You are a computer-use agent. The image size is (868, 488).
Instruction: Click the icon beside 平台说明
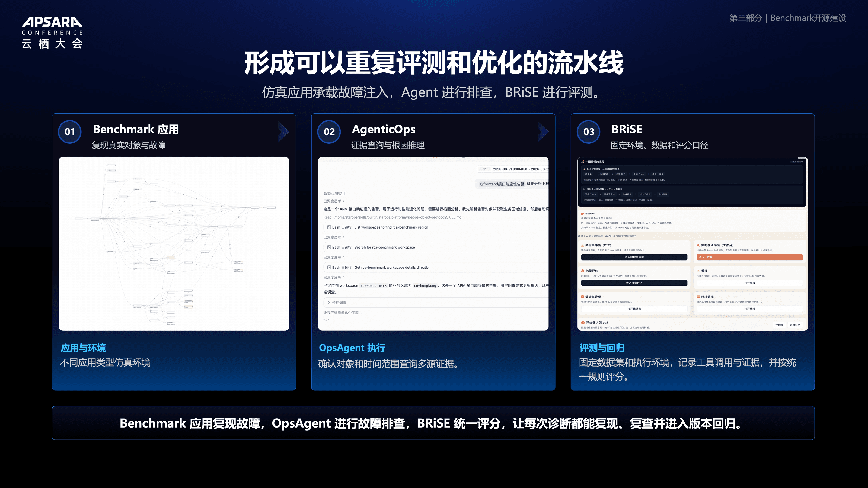[582, 214]
